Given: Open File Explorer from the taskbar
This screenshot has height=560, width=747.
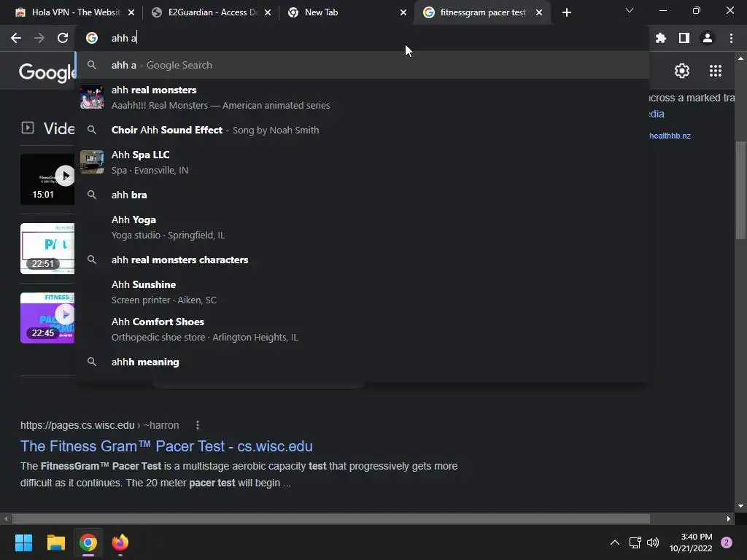Looking at the screenshot, I should [55, 542].
